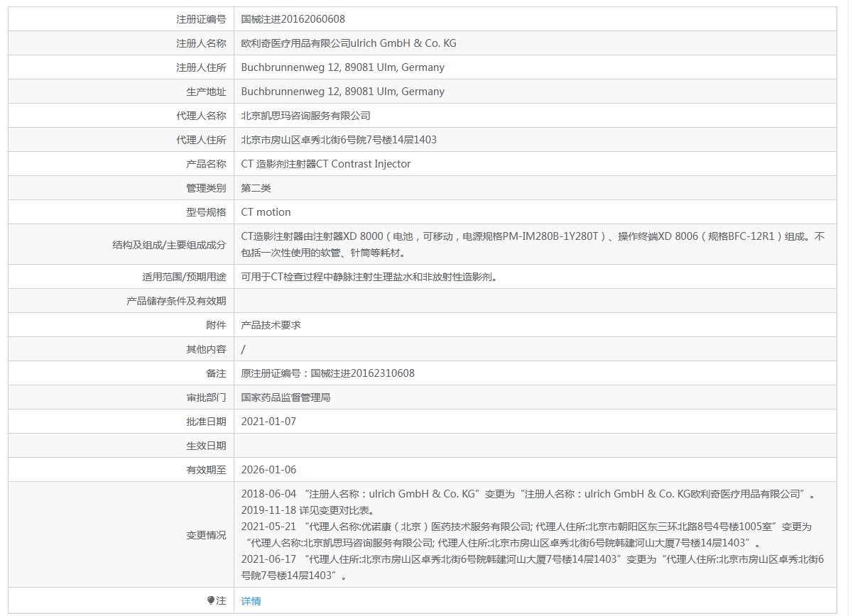865x616 pixels.
Task: Select the 第二类 category value
Action: (x=256, y=188)
